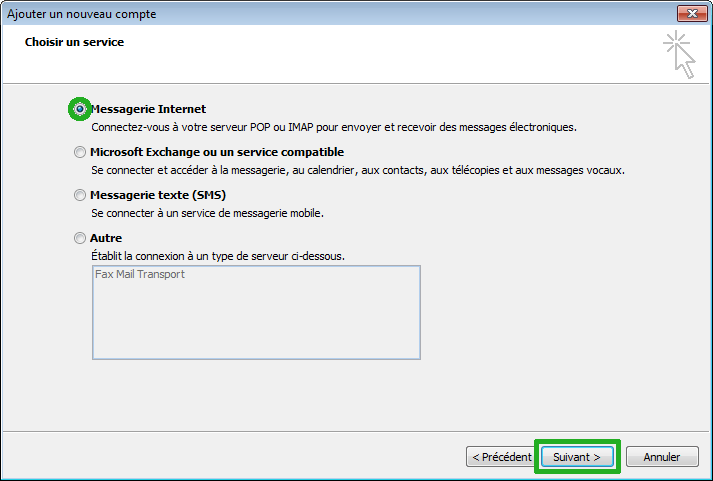Click 'Microsoft Exchange ou un service compatible' label
This screenshot has height=481, width=713.
pyautogui.click(x=216, y=152)
